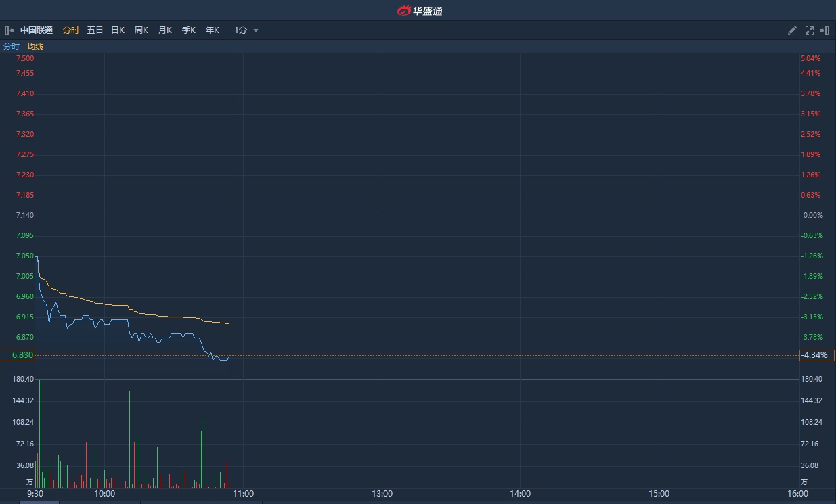This screenshot has height=504, width=836.
Task: Switch to 日K chart
Action: click(118, 30)
